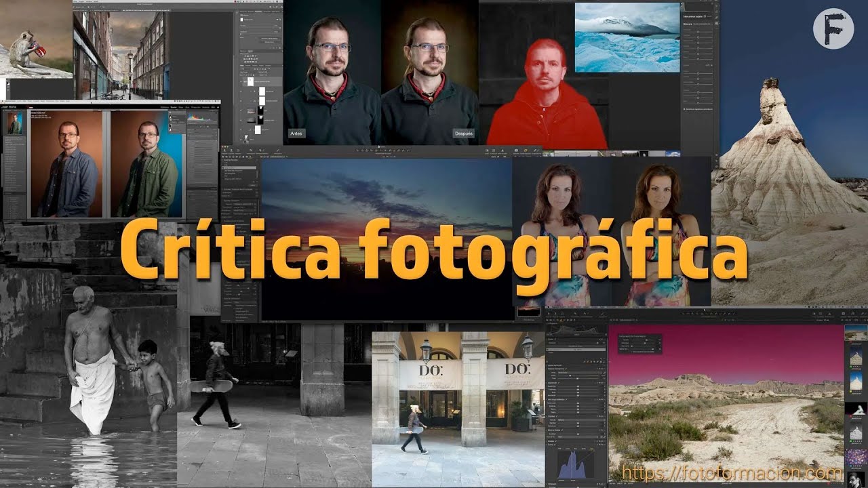Select the black thumbnail with white statue

pyautogui.click(x=856, y=409)
